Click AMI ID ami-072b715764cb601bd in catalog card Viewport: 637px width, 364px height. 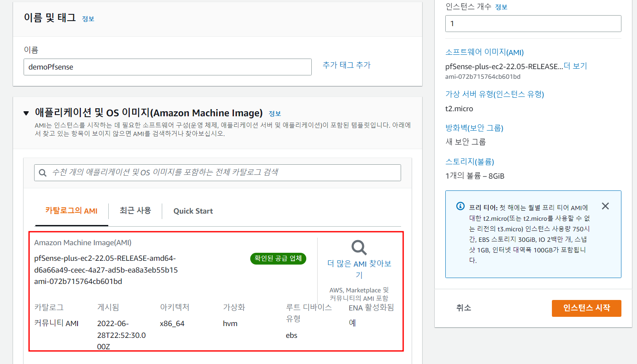(x=78, y=281)
